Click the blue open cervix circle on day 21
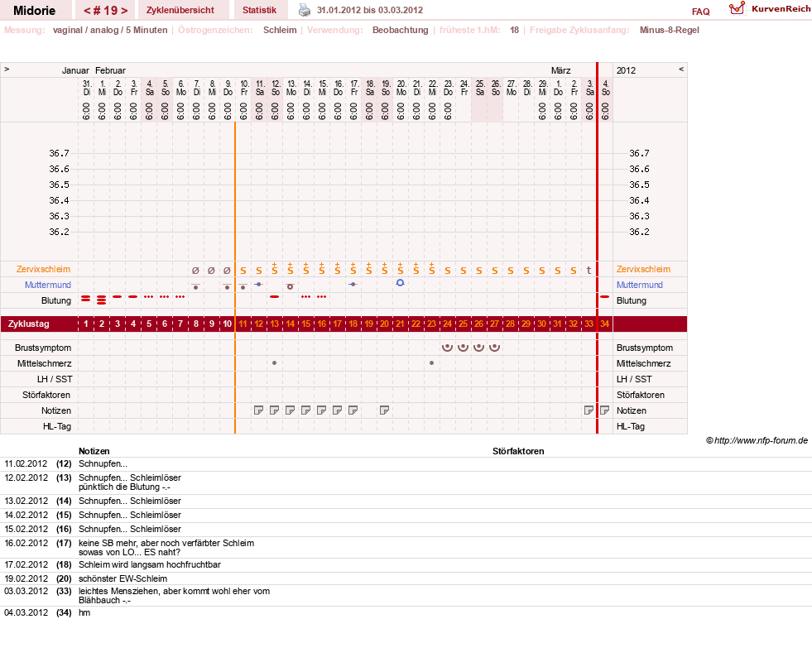Screen dimensions: 812x667 click(400, 283)
